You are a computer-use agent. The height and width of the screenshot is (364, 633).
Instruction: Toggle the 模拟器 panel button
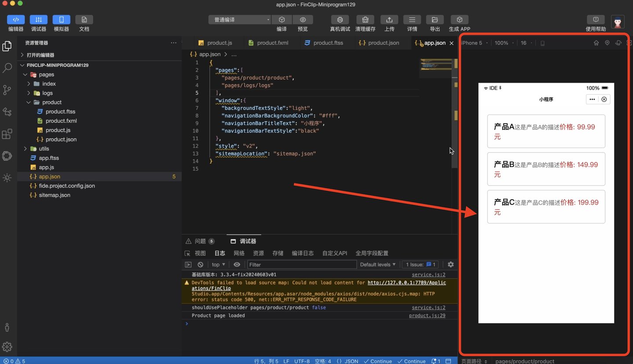62,20
